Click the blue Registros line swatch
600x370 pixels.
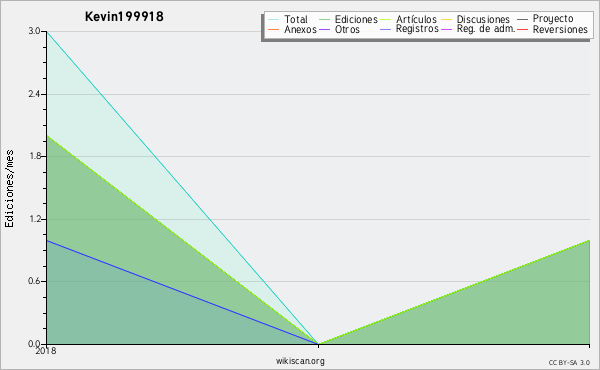coord(385,29)
